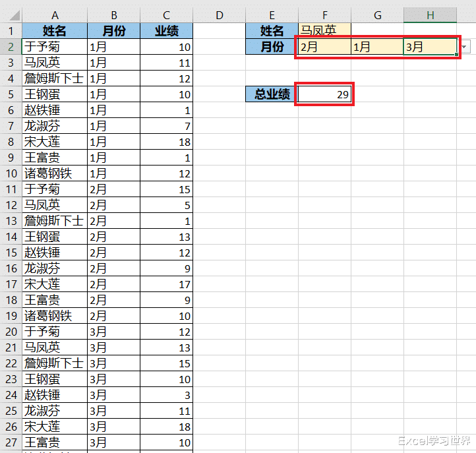Select row 1 header
This screenshot has height=453, width=476.
[11, 31]
